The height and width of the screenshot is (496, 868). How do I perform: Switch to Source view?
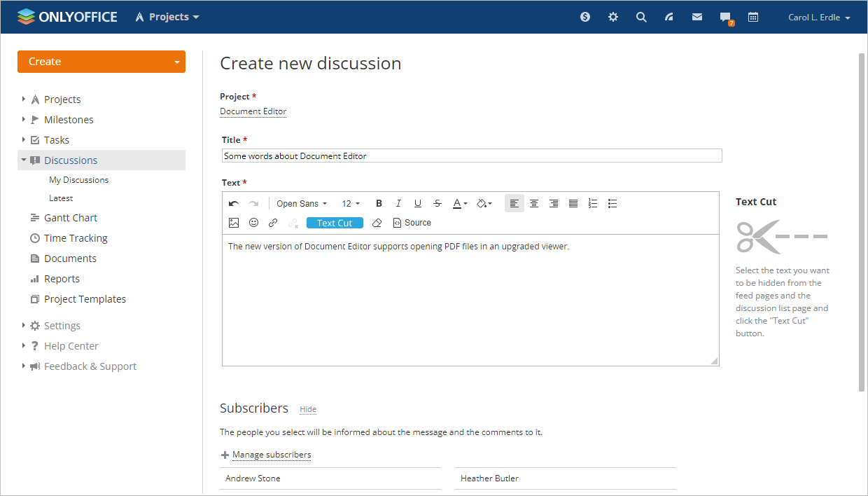coord(412,223)
